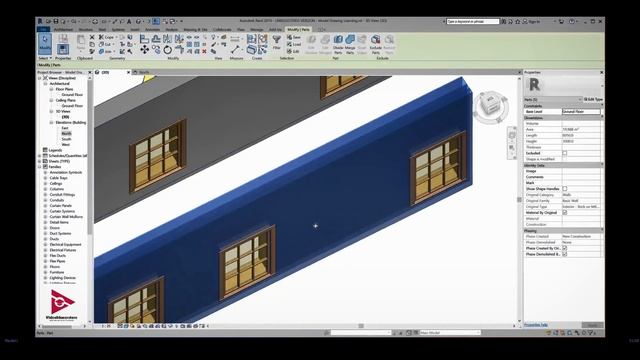
Task: Click the Exclude Parts tool
Action: point(376,44)
